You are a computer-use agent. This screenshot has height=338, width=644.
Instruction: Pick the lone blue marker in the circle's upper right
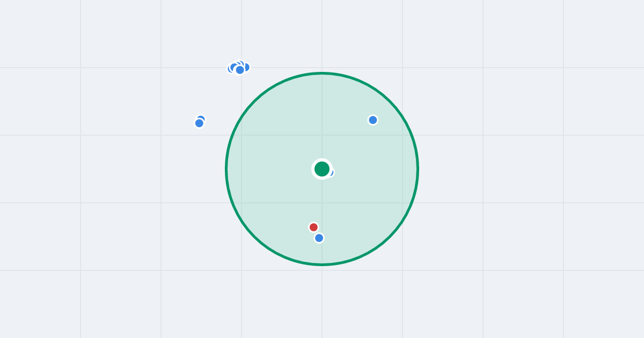click(373, 120)
